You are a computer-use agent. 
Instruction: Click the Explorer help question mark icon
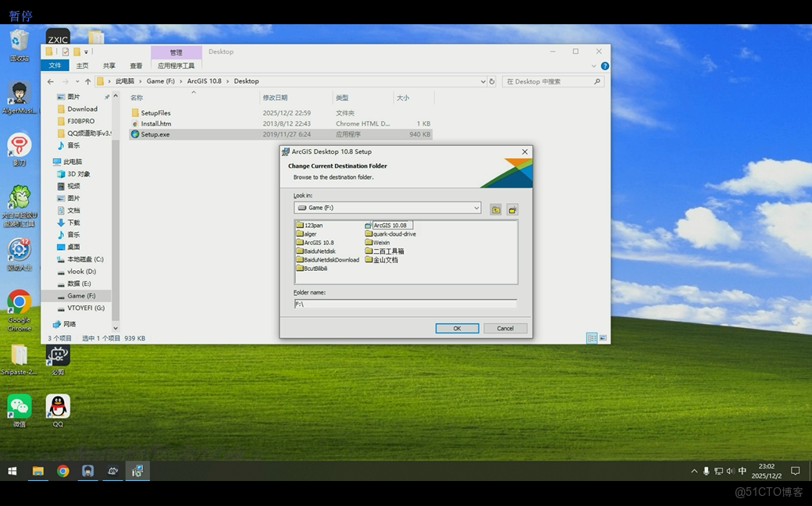click(x=605, y=66)
